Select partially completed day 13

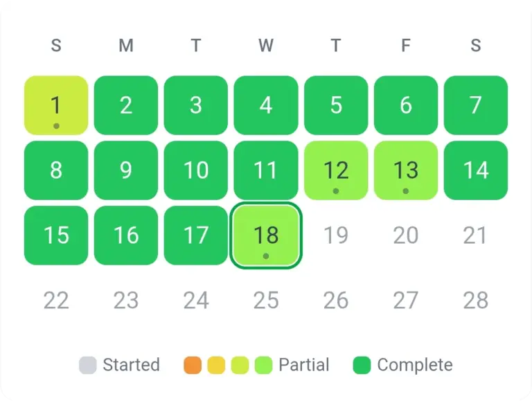tap(406, 170)
